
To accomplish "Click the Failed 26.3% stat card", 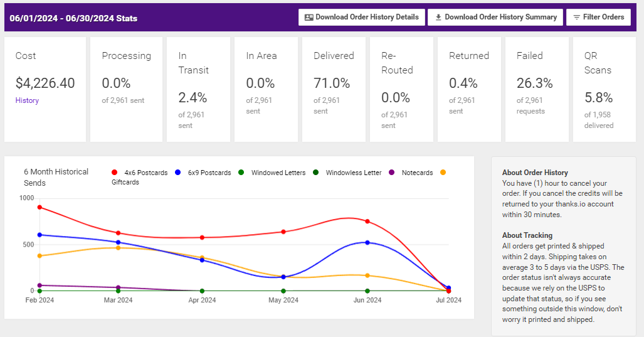I will (536, 89).
